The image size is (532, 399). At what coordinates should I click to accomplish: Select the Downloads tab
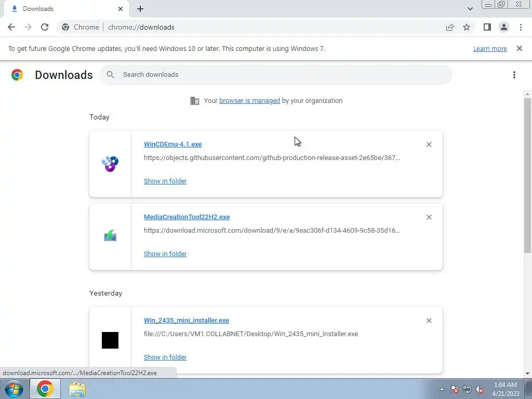click(x=66, y=9)
